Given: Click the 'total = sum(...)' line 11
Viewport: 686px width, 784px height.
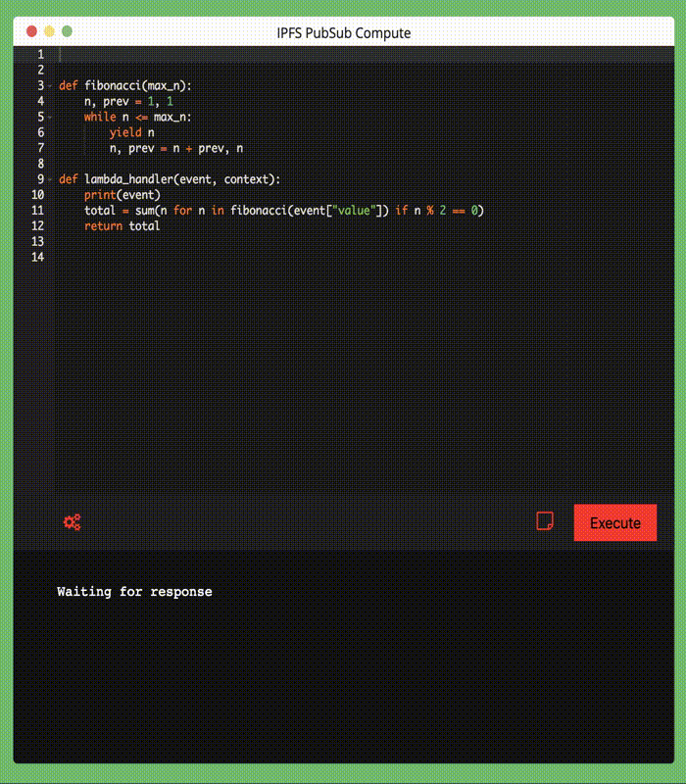Looking at the screenshot, I should coord(284,211).
